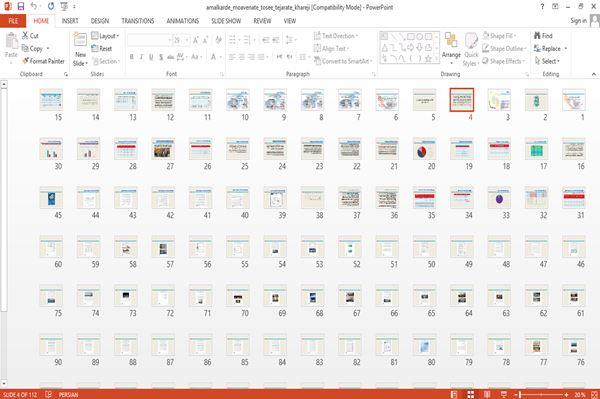600x399 pixels.
Task: Click the 20% zoom level button
Action: [x=580, y=394]
